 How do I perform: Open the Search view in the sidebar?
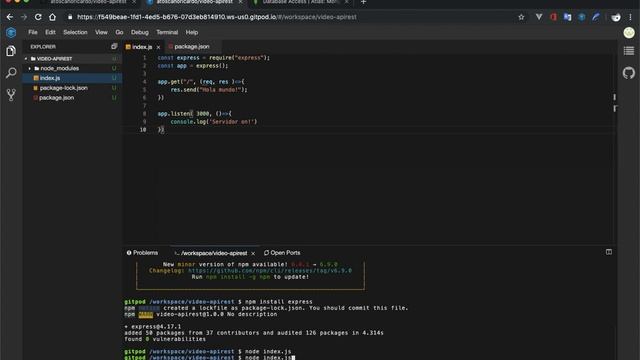11,73
